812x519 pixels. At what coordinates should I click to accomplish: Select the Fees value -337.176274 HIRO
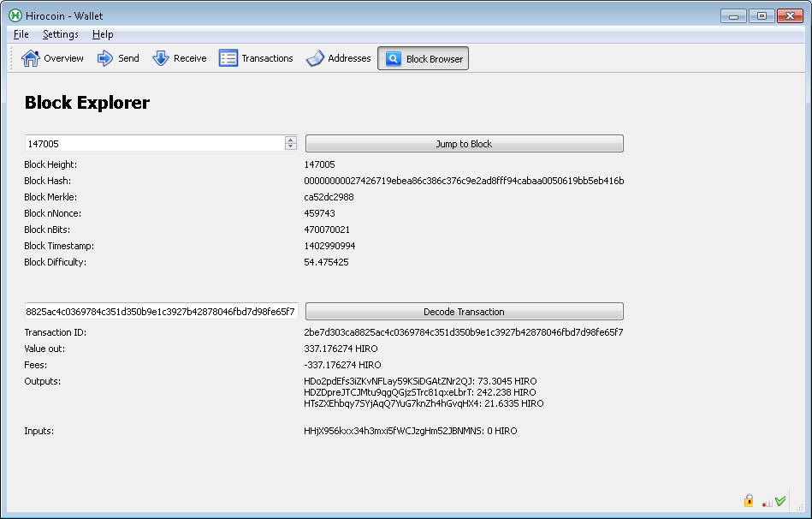[342, 365]
